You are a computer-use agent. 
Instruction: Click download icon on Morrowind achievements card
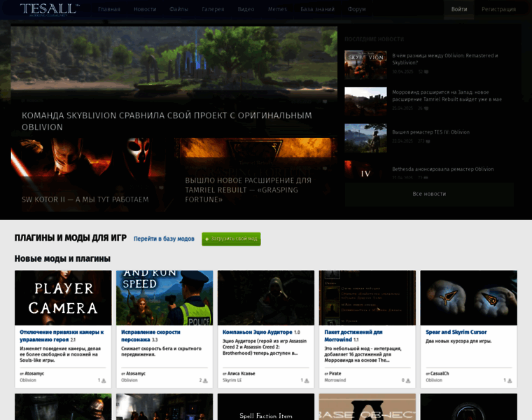coord(408,381)
